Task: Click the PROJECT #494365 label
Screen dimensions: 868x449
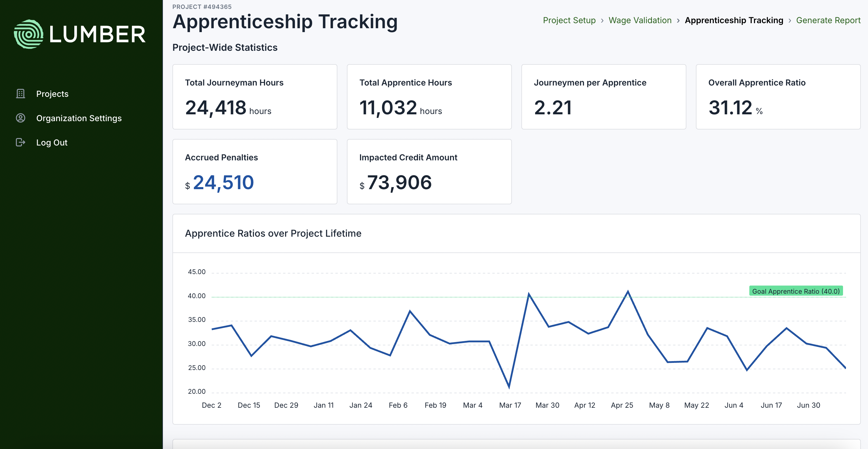Action: [x=202, y=7]
